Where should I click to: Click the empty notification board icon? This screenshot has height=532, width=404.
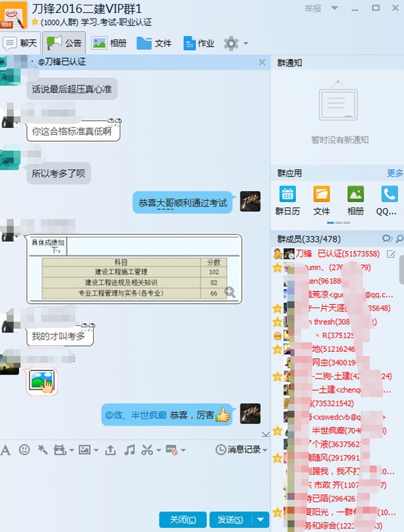338,101
